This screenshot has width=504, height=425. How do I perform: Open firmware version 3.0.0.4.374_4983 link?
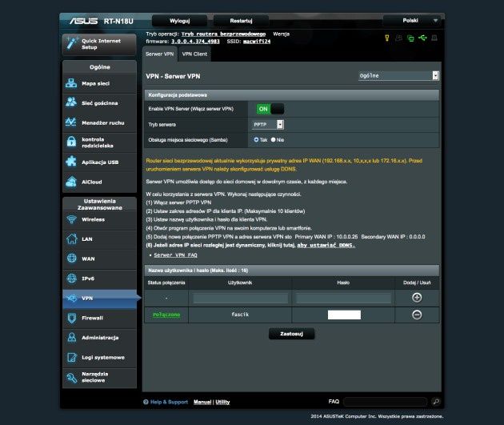[x=195, y=42]
